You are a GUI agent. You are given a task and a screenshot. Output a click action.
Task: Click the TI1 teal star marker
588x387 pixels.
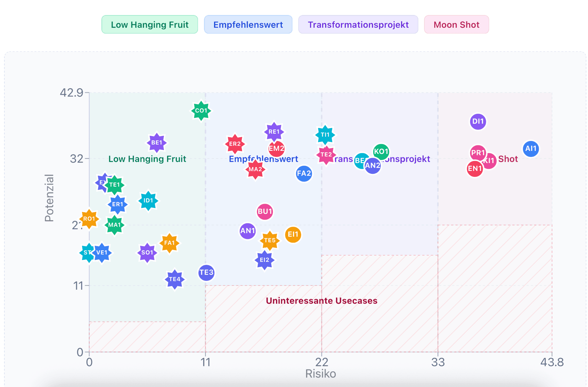point(325,135)
